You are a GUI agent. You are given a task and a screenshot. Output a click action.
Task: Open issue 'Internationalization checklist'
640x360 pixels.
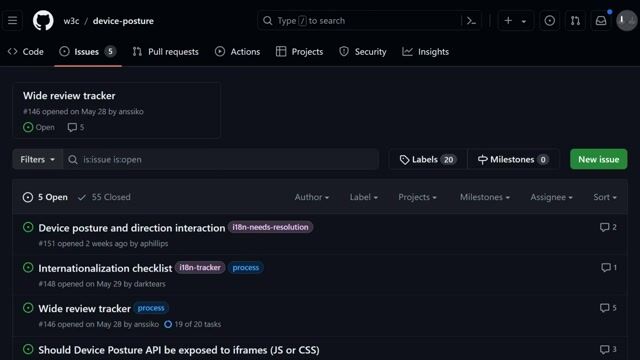[105, 268]
